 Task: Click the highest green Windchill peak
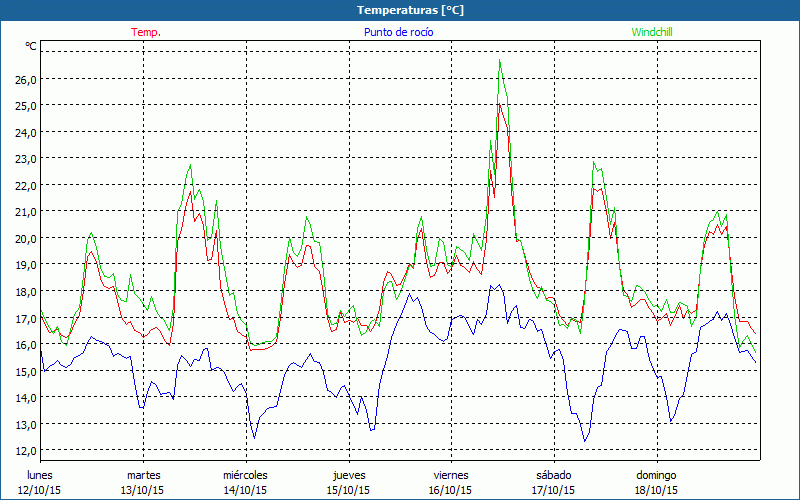[500, 61]
